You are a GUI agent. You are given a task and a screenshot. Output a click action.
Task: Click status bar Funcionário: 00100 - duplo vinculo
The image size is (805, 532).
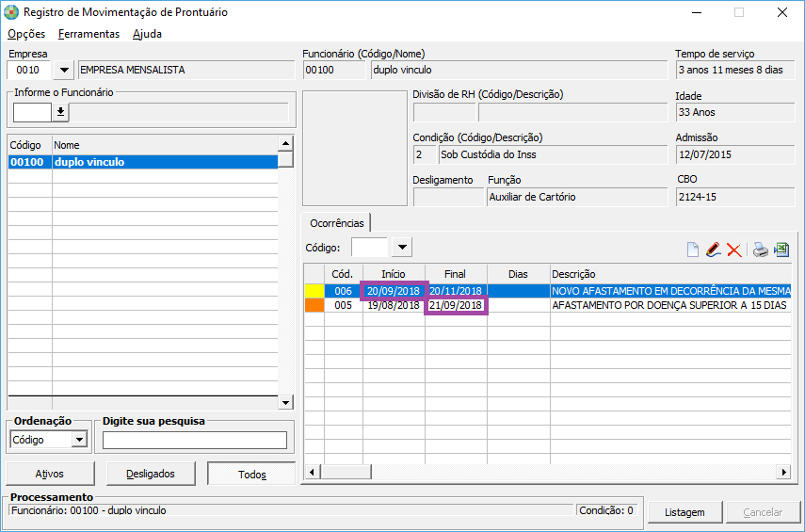[291, 510]
